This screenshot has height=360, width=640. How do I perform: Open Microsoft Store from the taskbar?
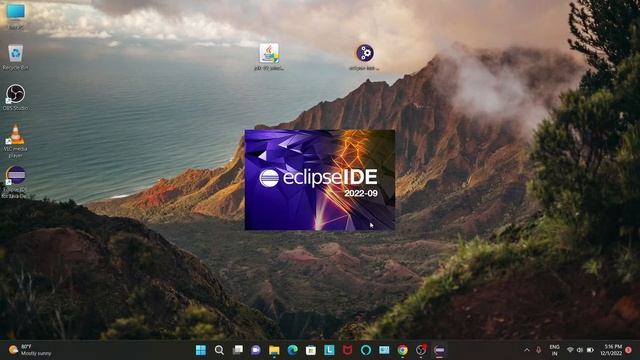[311, 350]
